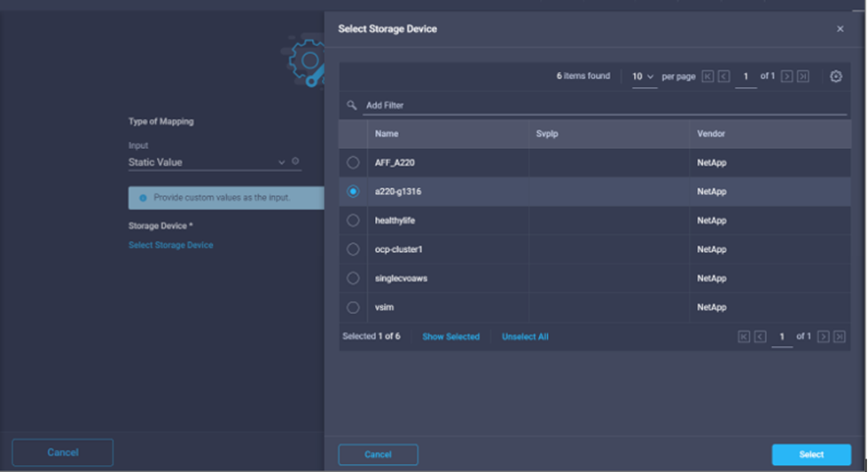This screenshot has width=868, height=472.
Task: Click the info icon beside Static Value
Action: pyautogui.click(x=295, y=162)
